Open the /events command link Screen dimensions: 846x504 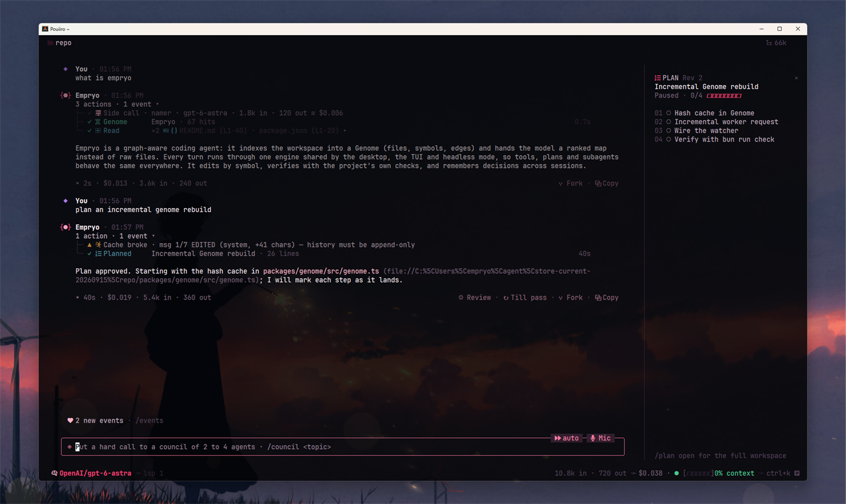[149, 421]
